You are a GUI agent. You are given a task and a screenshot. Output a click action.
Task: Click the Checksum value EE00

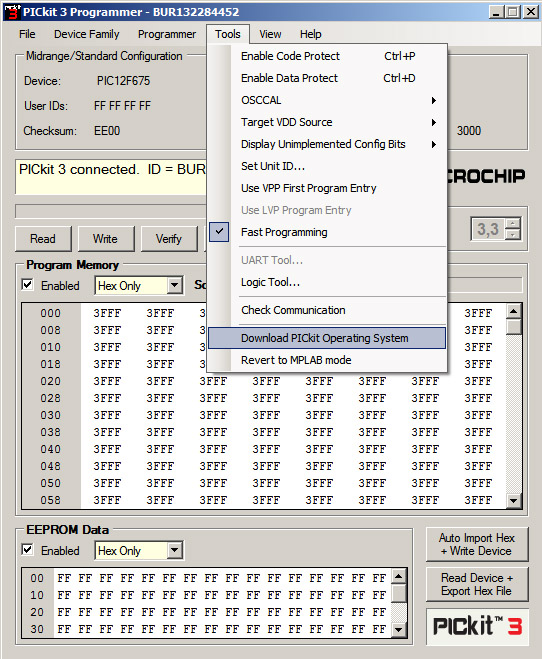[x=107, y=131]
